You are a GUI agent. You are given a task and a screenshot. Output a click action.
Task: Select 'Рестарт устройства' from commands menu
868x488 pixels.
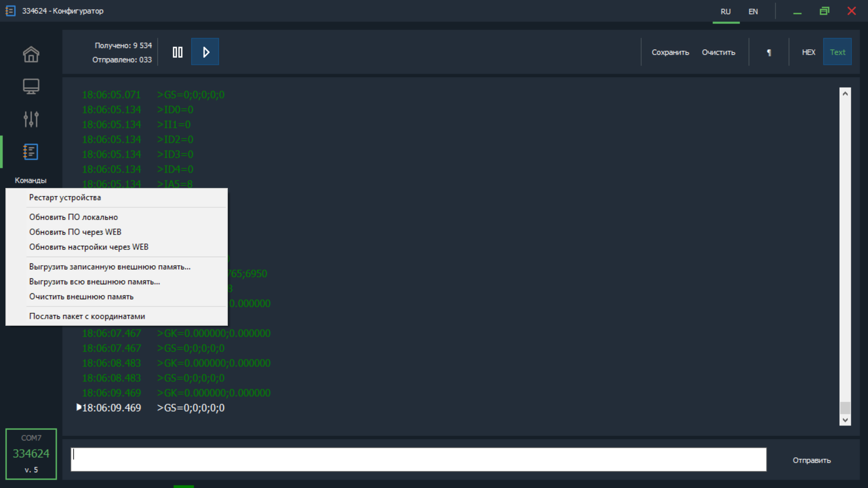65,197
